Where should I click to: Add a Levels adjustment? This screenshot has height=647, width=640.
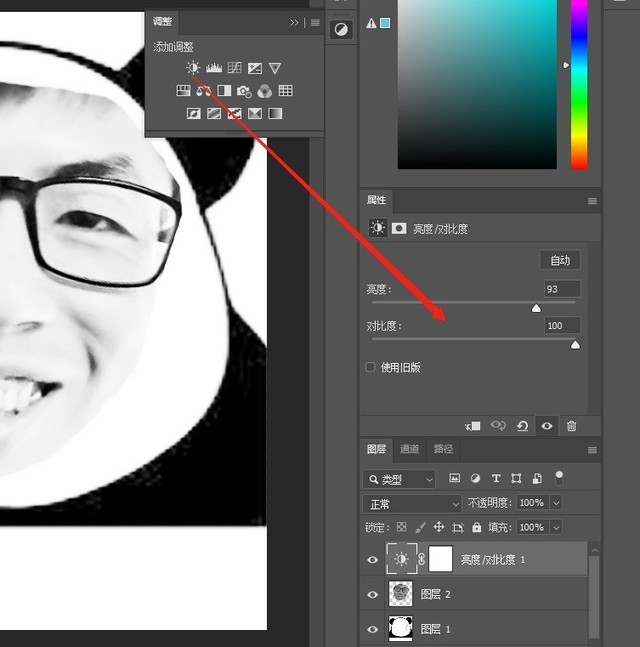point(214,68)
